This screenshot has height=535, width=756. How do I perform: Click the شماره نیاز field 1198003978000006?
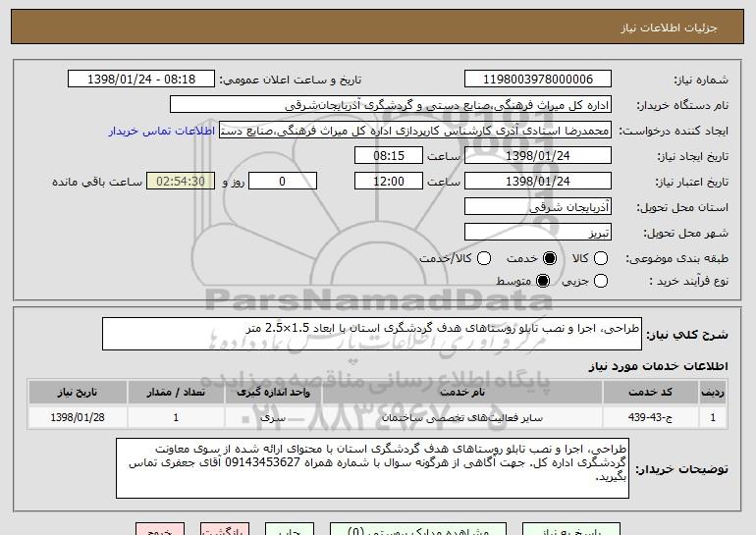pyautogui.click(x=538, y=80)
